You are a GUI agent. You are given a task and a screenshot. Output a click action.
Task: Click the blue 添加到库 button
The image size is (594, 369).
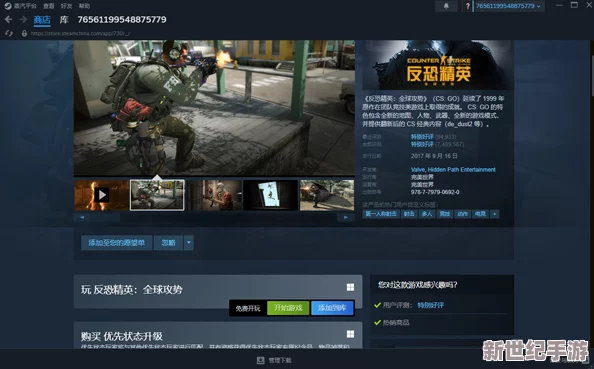(332, 308)
